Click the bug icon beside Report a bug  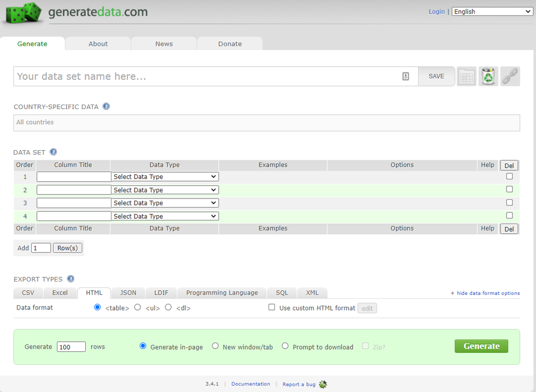click(322, 384)
